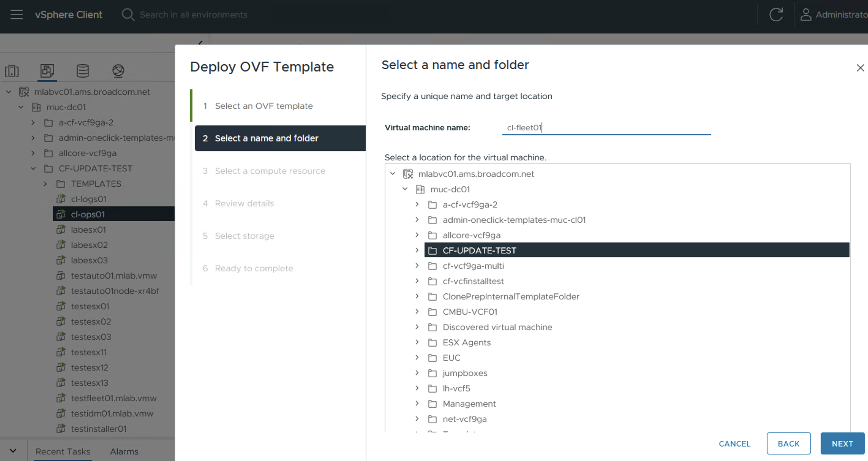Click the BACK button

click(788, 444)
